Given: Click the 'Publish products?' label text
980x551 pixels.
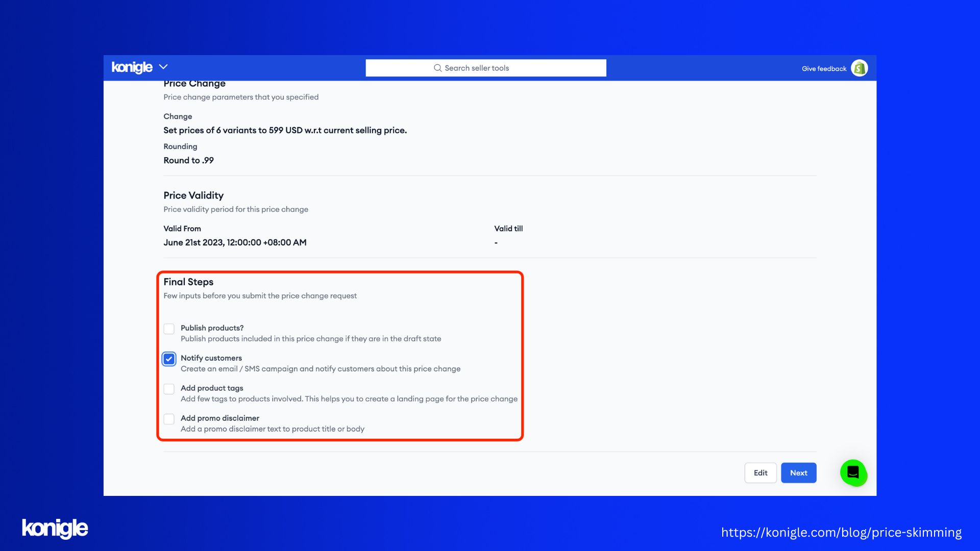Looking at the screenshot, I should 212,328.
